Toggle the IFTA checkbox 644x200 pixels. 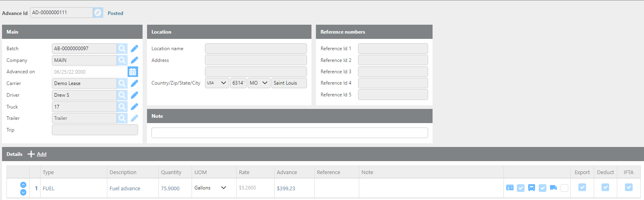(x=629, y=187)
